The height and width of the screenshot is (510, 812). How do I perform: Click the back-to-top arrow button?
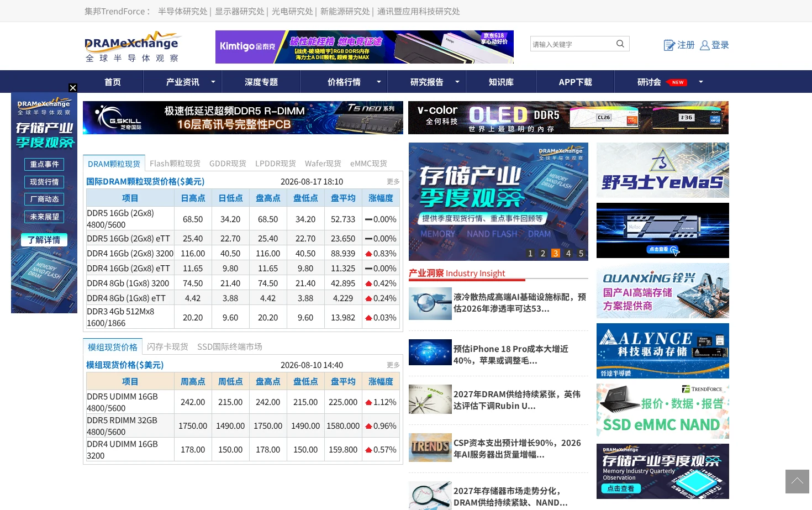click(797, 481)
